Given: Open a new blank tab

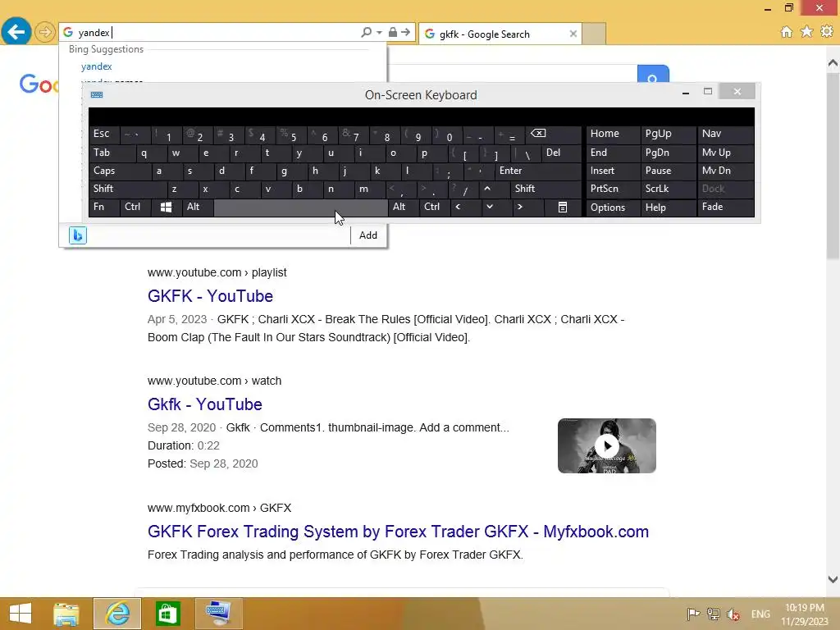Looking at the screenshot, I should click(594, 34).
